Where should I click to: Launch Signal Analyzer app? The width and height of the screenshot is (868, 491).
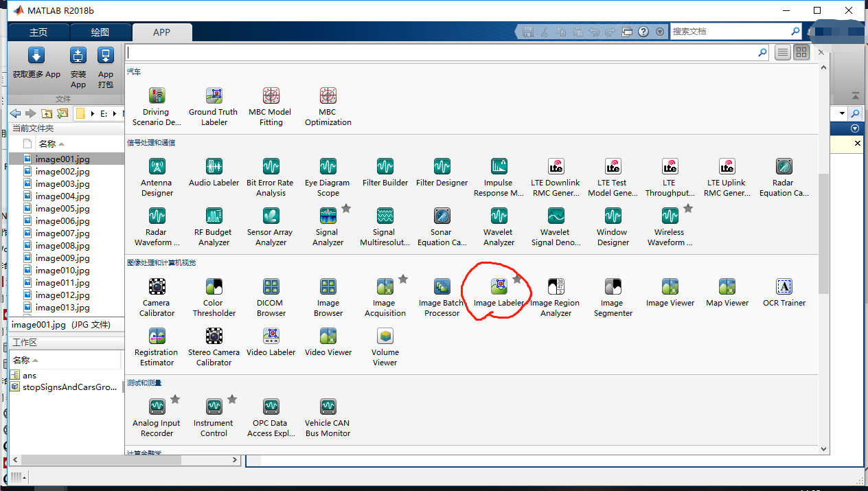pyautogui.click(x=328, y=227)
